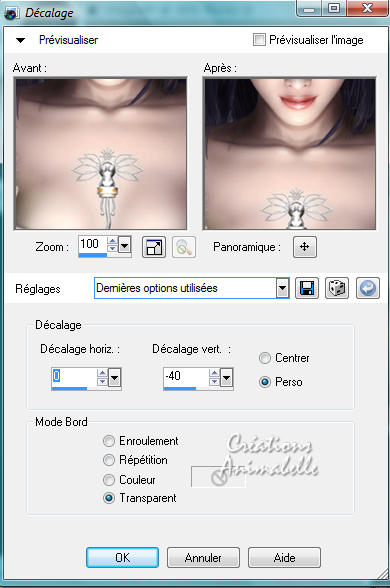This screenshot has height=588, width=390.
Task: Randomize parameters with the dice icon
Action: tap(337, 288)
